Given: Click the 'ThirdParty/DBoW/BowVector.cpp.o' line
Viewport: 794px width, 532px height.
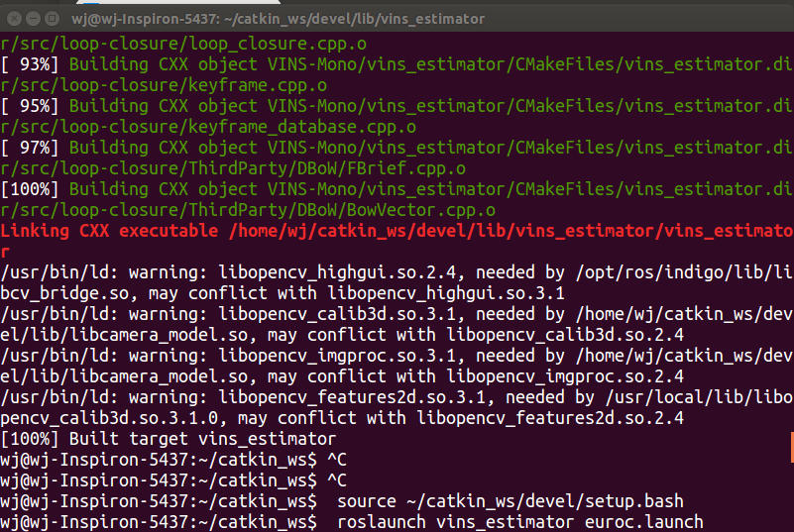Looking at the screenshot, I should [248, 210].
